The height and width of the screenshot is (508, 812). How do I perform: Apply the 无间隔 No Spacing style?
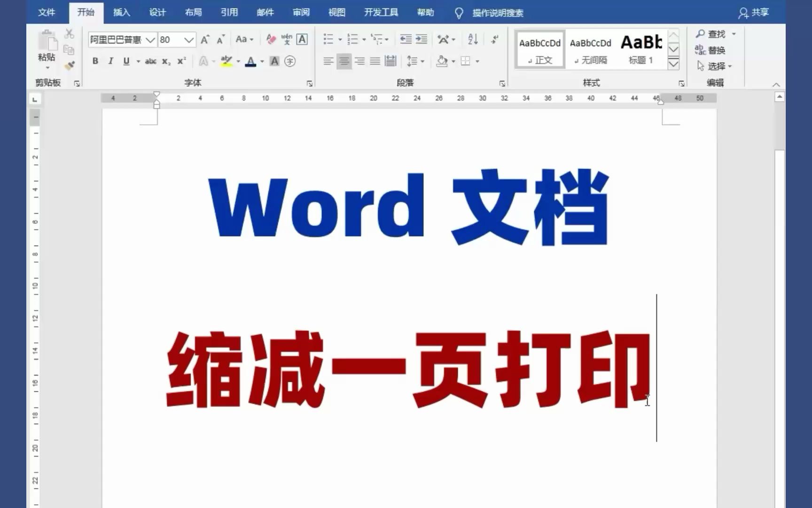tap(591, 50)
